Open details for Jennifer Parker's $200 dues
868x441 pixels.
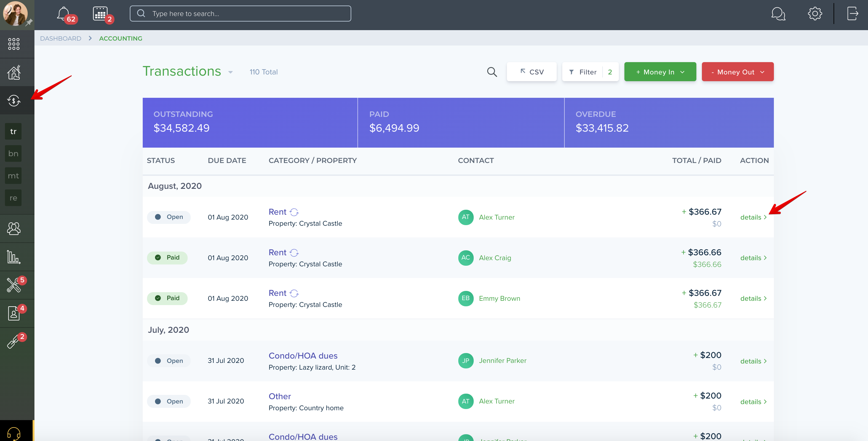coord(753,361)
